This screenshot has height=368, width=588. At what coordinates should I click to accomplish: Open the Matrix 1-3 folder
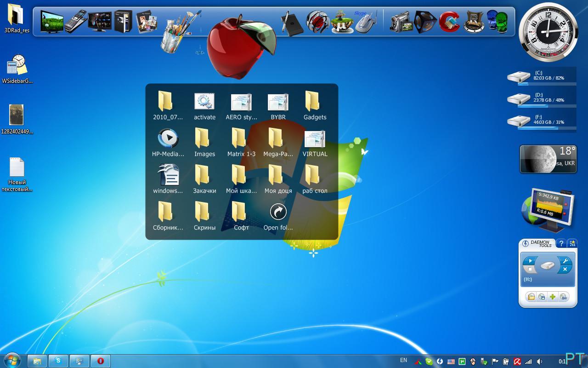(241, 143)
